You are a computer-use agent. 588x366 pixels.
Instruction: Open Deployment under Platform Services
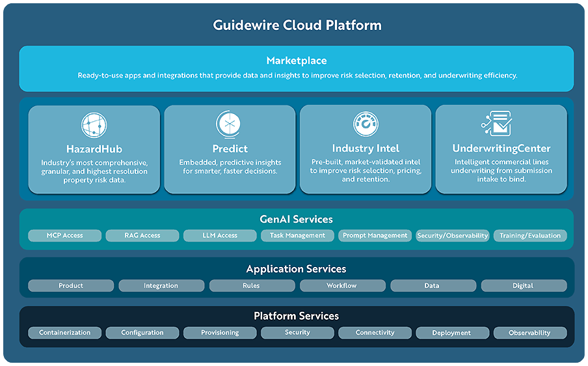pyautogui.click(x=451, y=333)
